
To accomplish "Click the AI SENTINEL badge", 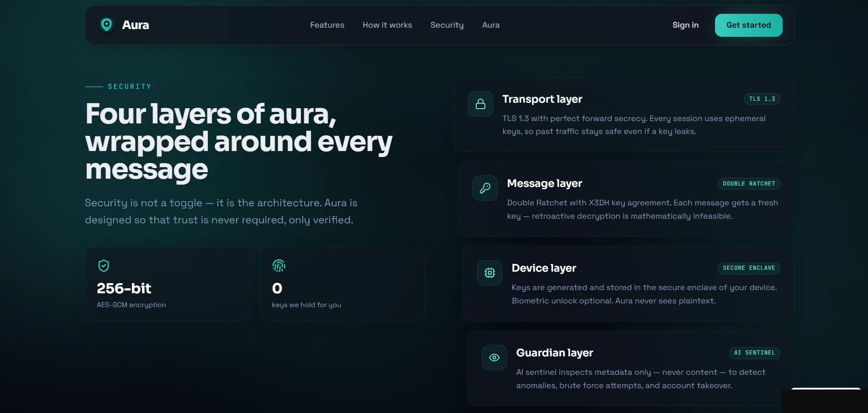I will (x=755, y=353).
